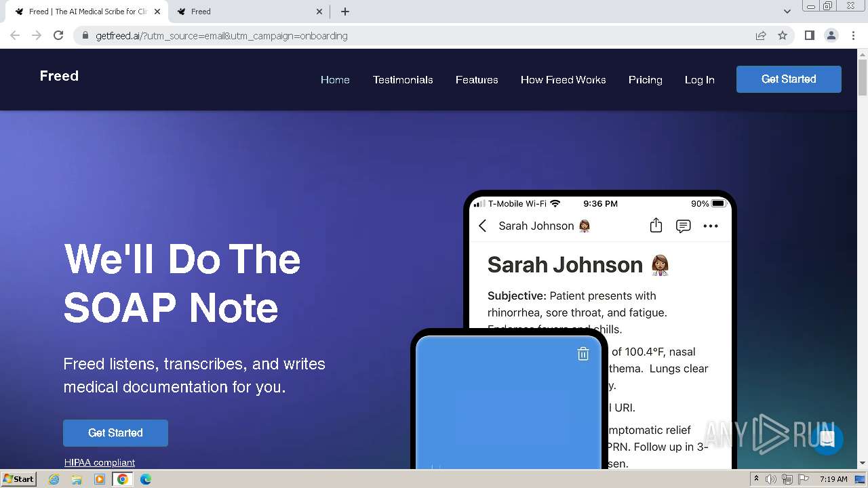
Task: Click the page scrollbar up arrow
Action: tap(863, 54)
